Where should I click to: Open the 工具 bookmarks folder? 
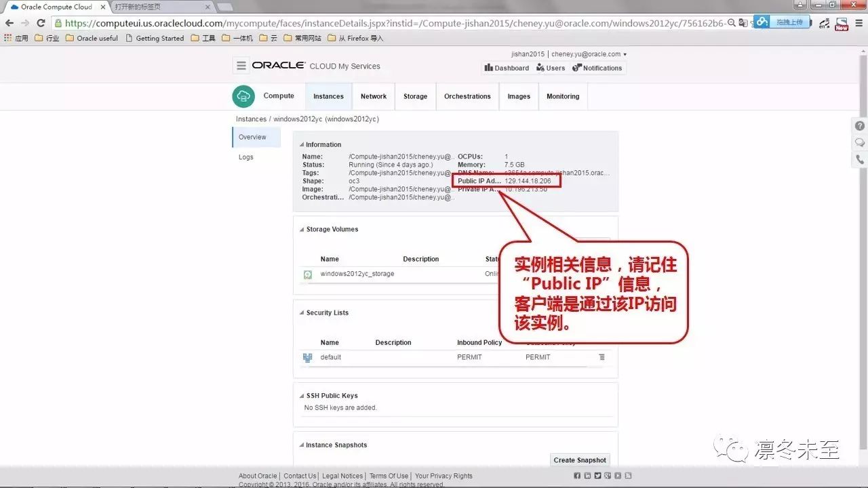coord(203,38)
